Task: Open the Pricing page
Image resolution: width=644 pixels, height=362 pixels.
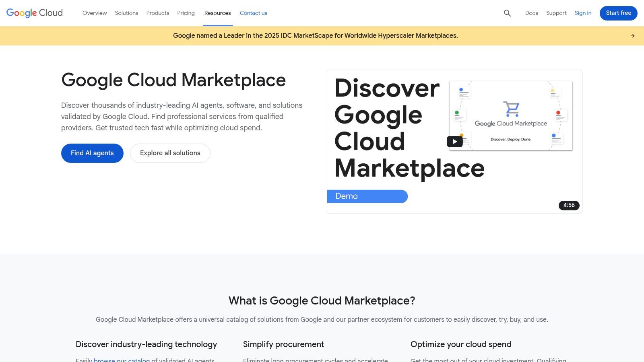Action: pos(186,13)
